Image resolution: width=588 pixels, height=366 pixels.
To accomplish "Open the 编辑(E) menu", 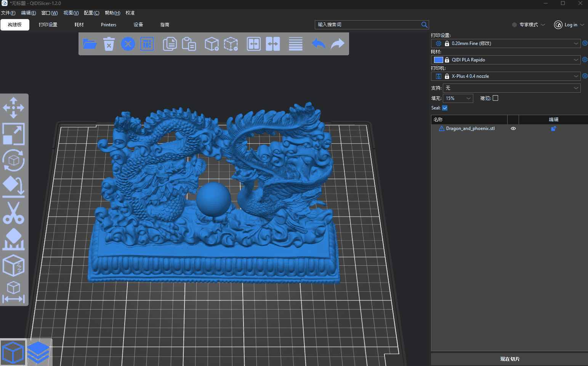I will coord(29,13).
